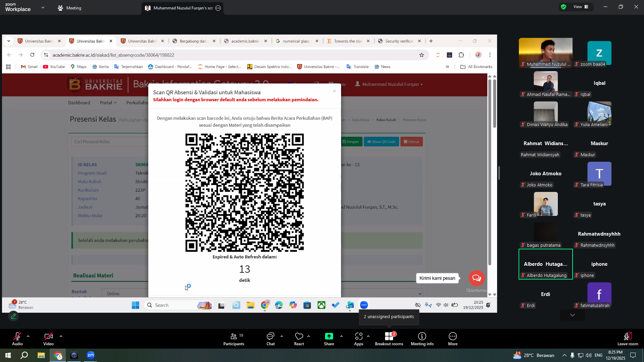Click the green Simpan button
644x362 pixels.
click(x=351, y=142)
